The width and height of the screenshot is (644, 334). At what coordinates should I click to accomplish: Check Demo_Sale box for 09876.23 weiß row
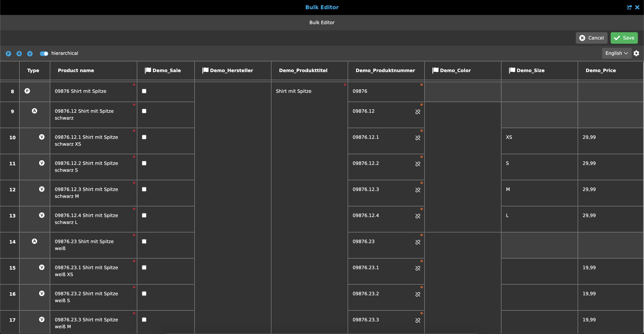[x=144, y=242]
